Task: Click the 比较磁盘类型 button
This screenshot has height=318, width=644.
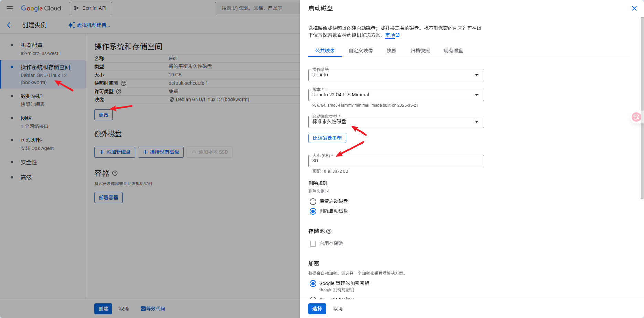Action: pyautogui.click(x=327, y=138)
